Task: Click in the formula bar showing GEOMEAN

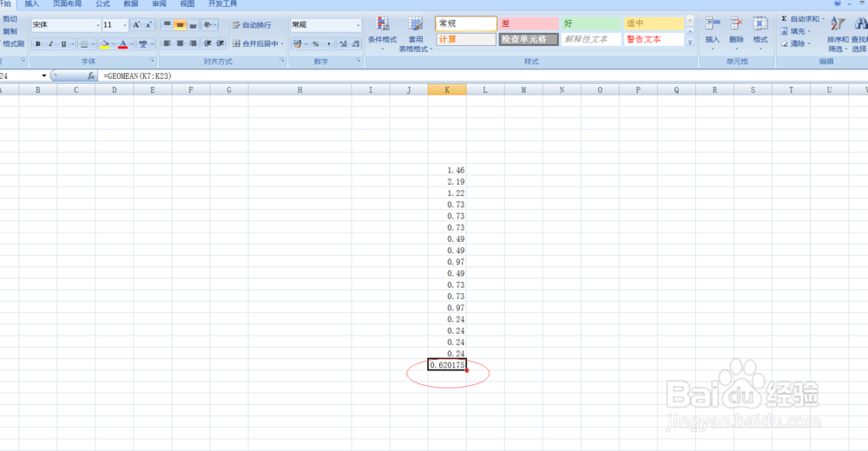Action: [482, 75]
